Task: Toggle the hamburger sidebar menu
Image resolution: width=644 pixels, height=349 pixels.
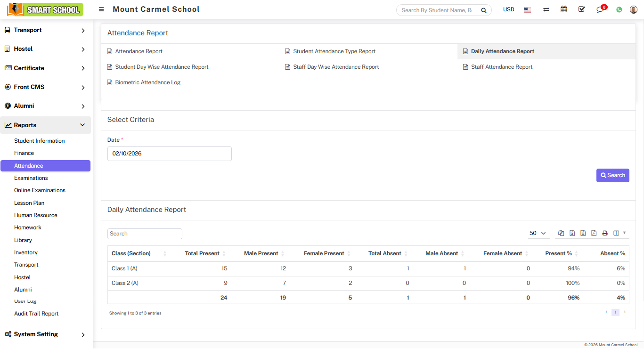Action: pos(101,9)
